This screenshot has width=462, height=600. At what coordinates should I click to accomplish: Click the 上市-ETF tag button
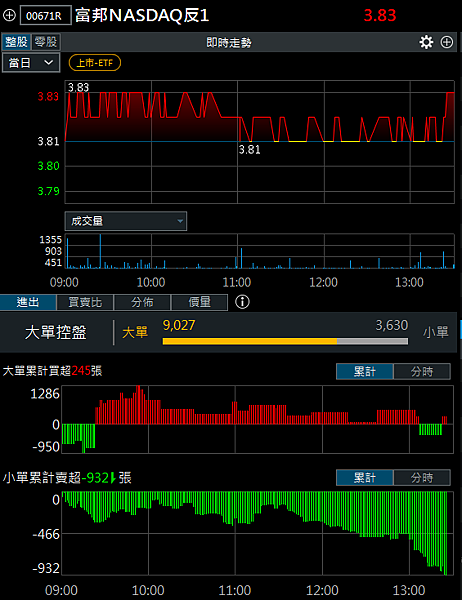click(x=95, y=63)
